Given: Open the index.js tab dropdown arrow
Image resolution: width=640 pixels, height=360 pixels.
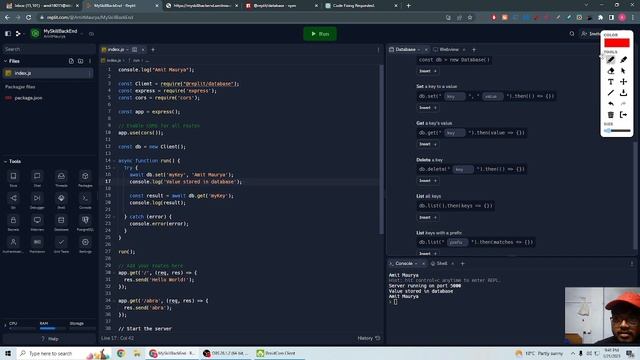Looking at the screenshot, I should 127,50.
